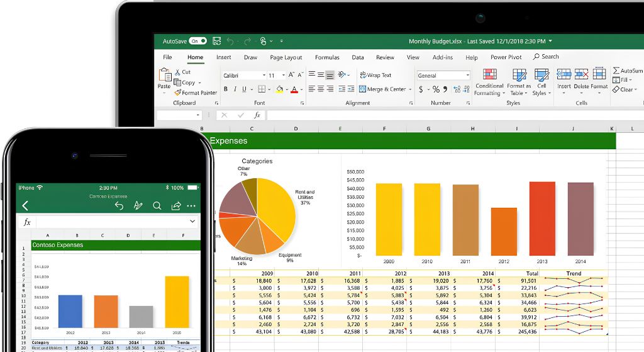Click the Format Painter button
Screen dimensions: 644x352
pos(196,93)
